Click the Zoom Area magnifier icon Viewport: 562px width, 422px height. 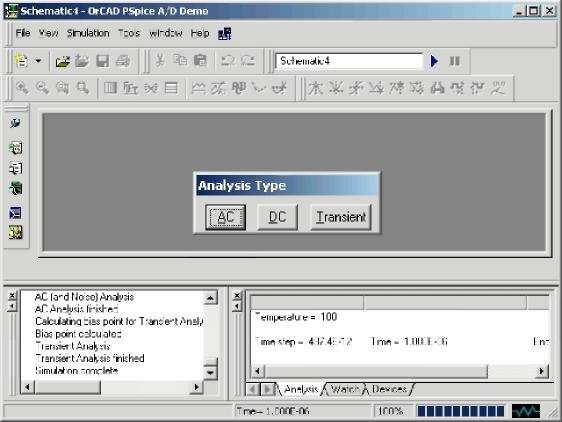(62, 88)
